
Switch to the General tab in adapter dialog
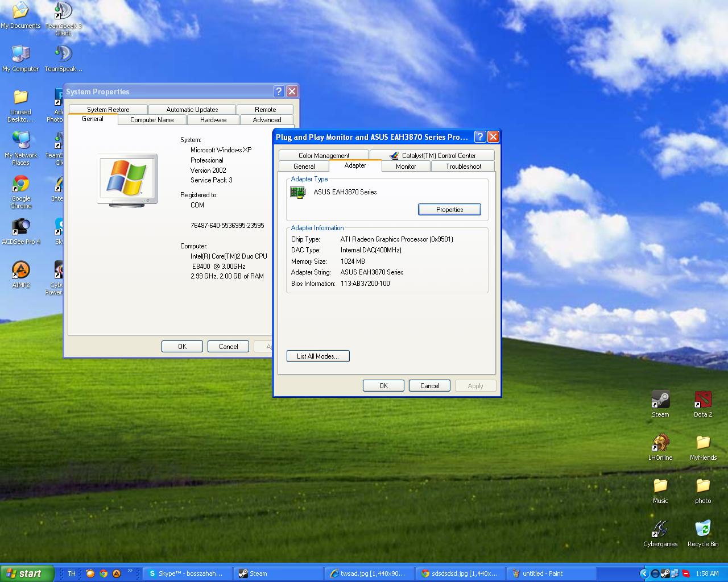[304, 166]
